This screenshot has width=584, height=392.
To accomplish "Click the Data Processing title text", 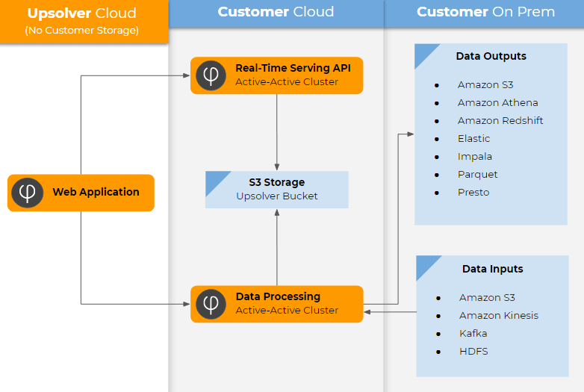I will coord(278,296).
